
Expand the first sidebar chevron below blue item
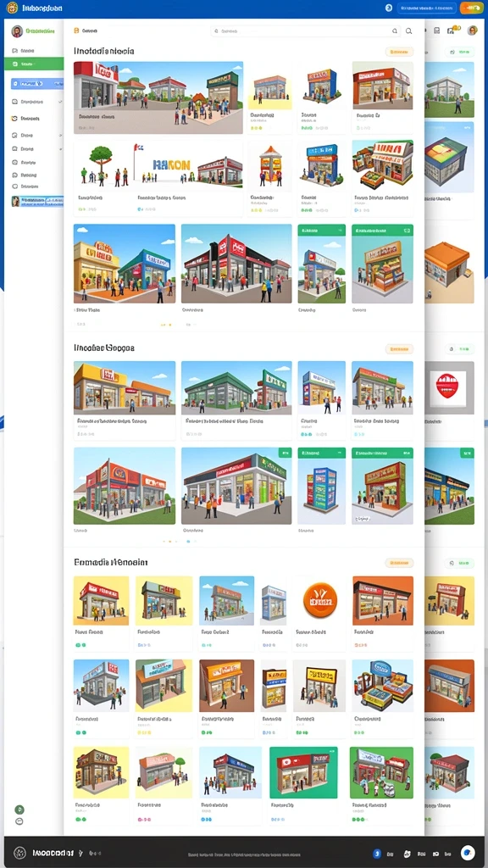60,102
